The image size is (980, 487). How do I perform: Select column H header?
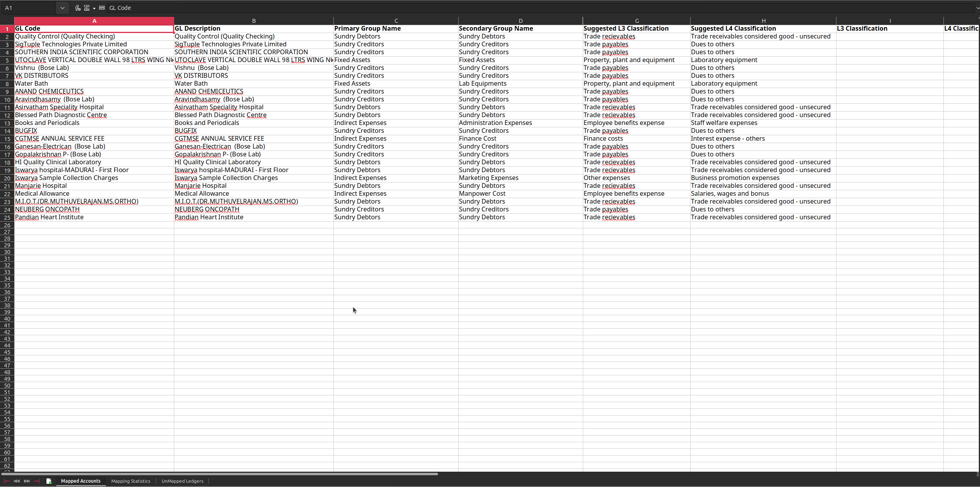[763, 21]
